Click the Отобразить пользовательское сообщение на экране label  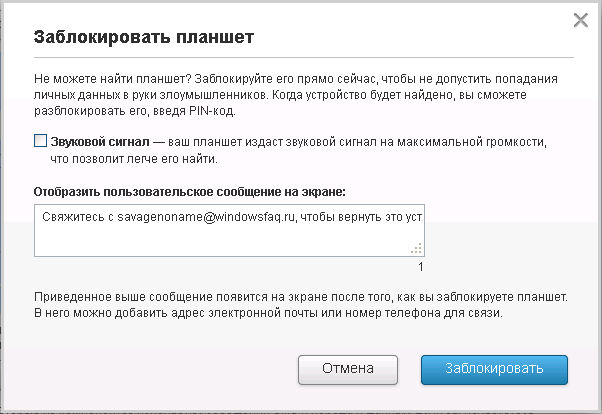tap(189, 190)
